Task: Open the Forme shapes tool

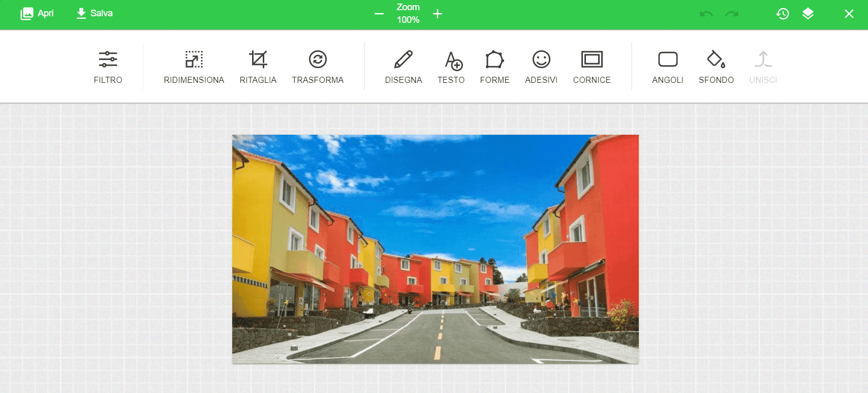Action: tap(494, 66)
